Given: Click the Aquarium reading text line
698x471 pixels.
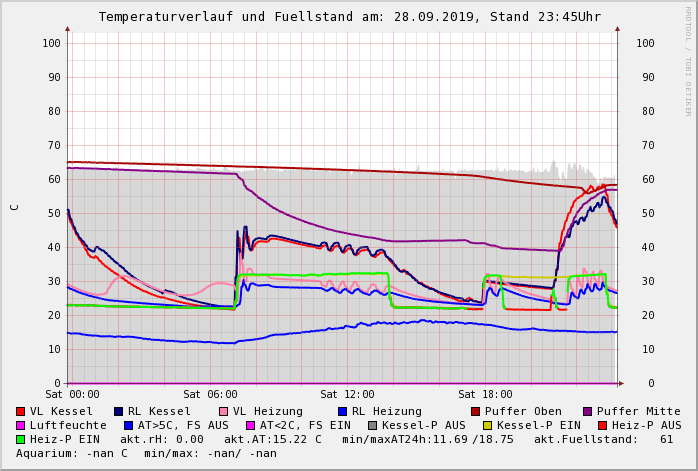Looking at the screenshot, I should (146, 453).
